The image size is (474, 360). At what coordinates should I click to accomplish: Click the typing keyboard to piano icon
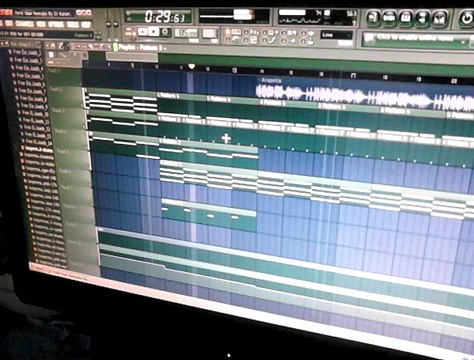[x=237, y=32]
